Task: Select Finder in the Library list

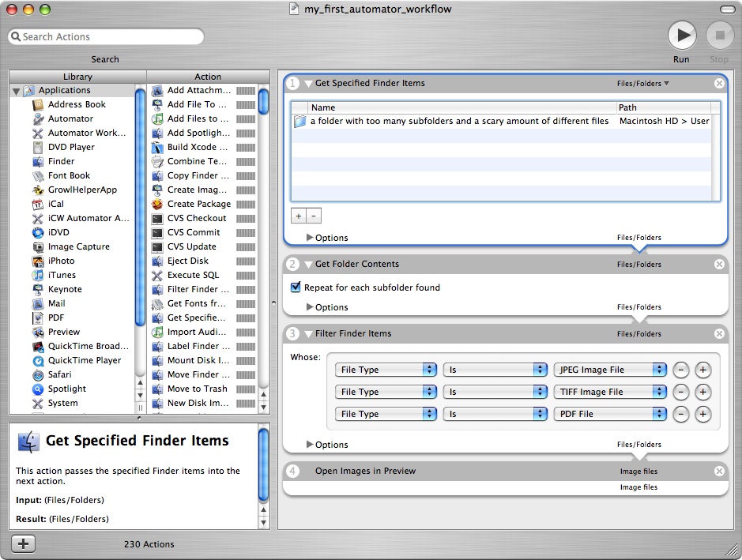Action: 61,161
